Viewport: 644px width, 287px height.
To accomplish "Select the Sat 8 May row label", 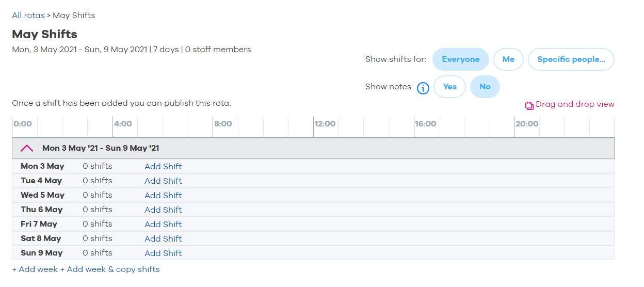I will (x=41, y=238).
